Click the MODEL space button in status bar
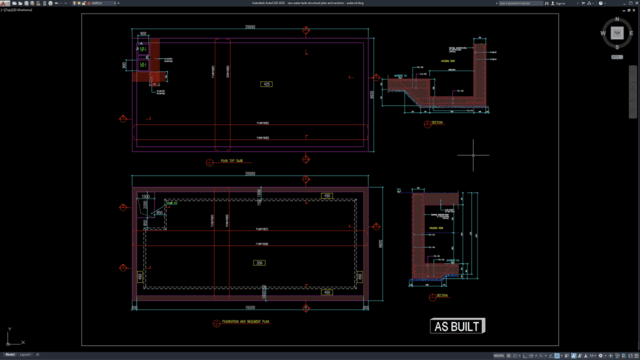The image size is (640, 360). pyautogui.click(x=499, y=356)
